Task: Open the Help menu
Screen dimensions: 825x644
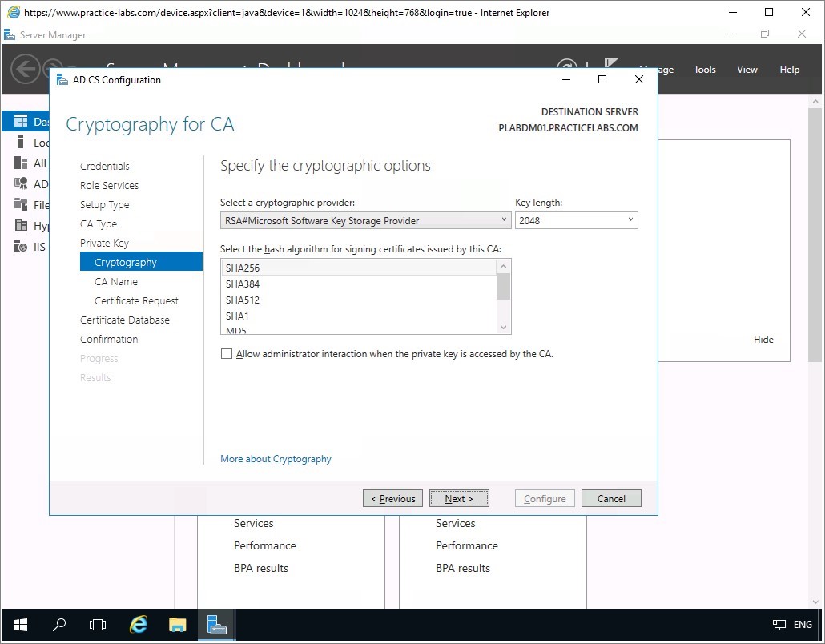Action: pos(789,70)
